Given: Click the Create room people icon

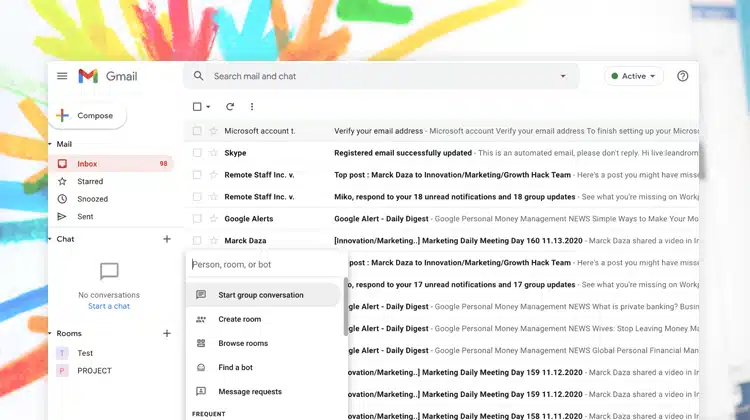Looking at the screenshot, I should (x=201, y=319).
